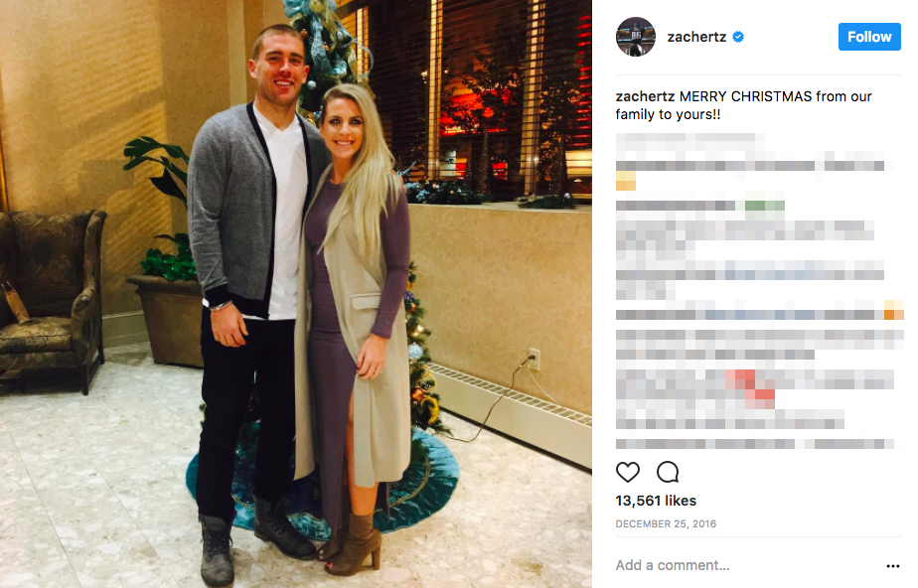The width and height of the screenshot is (918, 588).
Task: Open the three-dot more options menu
Action: (893, 566)
